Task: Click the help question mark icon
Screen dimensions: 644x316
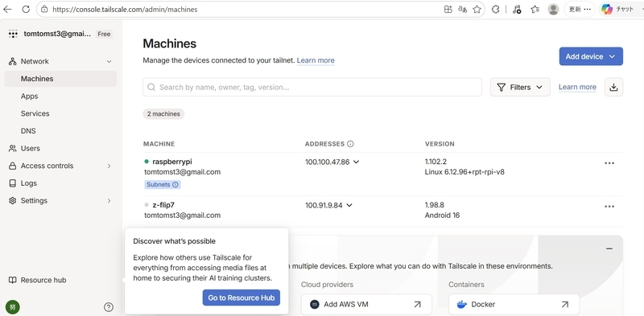Action: pyautogui.click(x=109, y=307)
